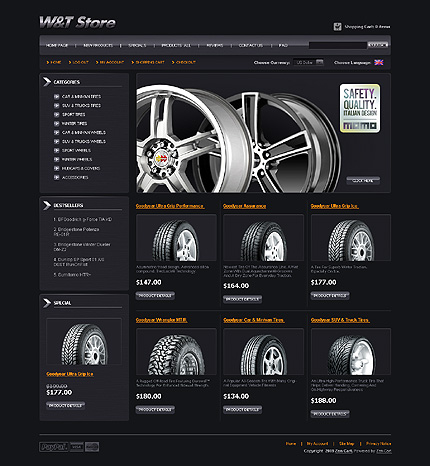Click the shopping cart icon in the header
Viewport: 430px width, 466px height.
tap(338, 26)
